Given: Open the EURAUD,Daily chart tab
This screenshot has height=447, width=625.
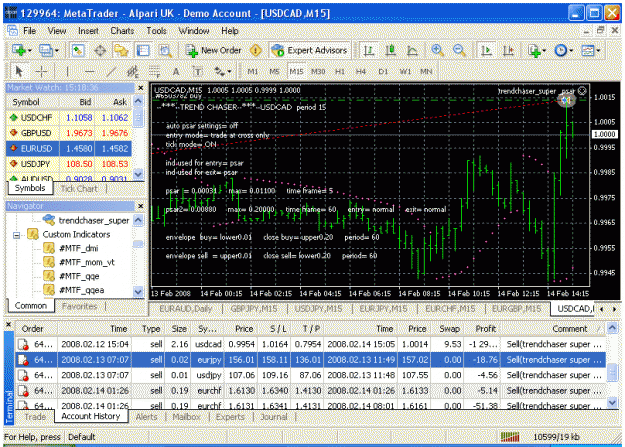Looking at the screenshot, I should click(185, 309).
